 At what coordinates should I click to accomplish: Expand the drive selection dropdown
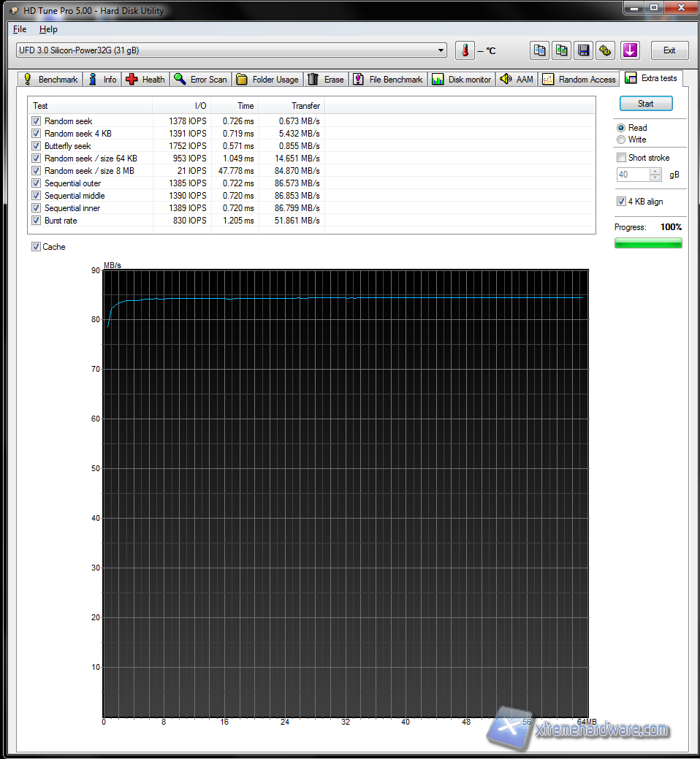pos(441,50)
